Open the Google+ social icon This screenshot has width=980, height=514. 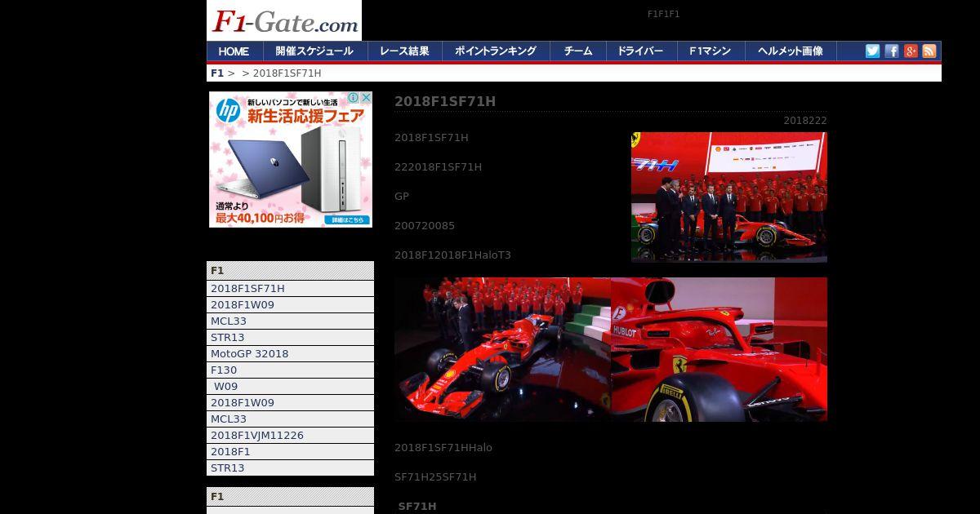[x=911, y=51]
